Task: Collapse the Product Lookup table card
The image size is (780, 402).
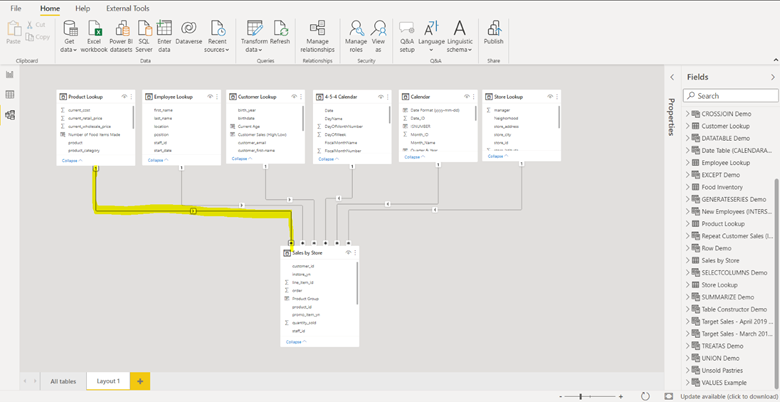Action: coord(72,161)
